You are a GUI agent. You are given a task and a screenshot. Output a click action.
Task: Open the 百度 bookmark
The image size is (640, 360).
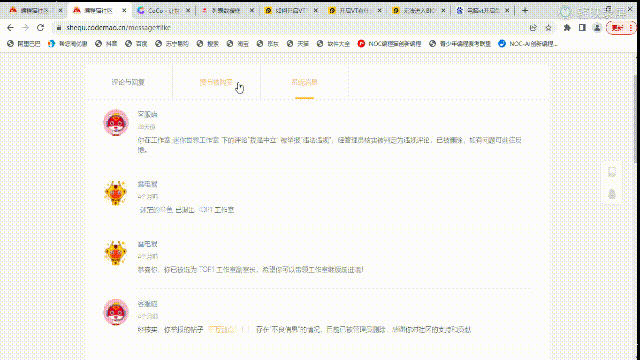[136, 44]
